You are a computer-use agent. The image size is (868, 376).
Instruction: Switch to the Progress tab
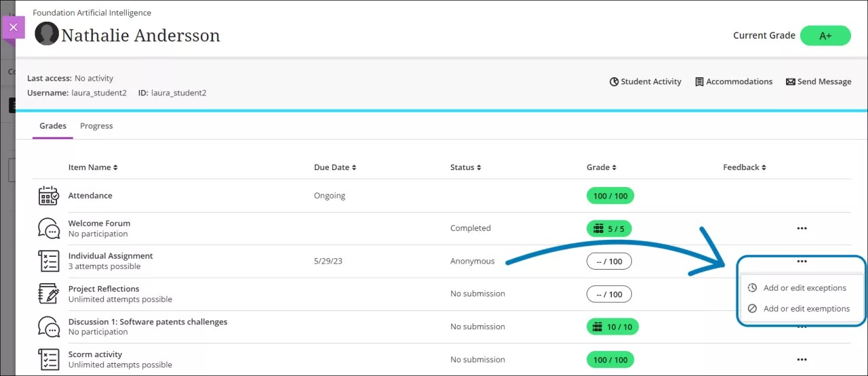(96, 126)
